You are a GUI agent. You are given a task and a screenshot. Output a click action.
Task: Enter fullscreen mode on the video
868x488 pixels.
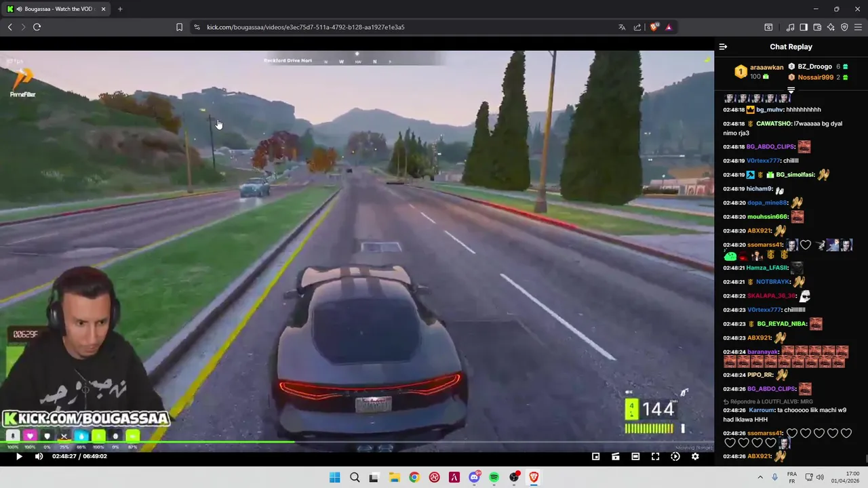(655, 457)
